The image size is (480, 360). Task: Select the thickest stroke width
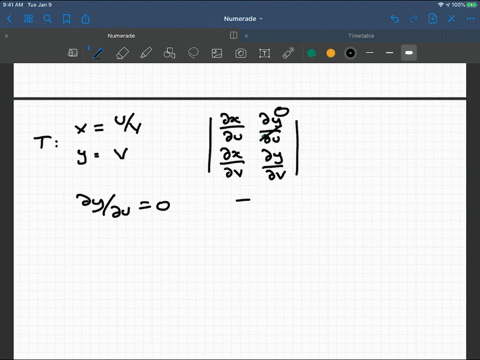pos(409,53)
